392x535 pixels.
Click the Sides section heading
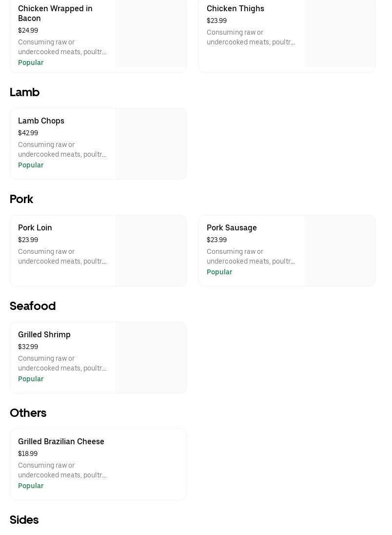click(x=24, y=520)
